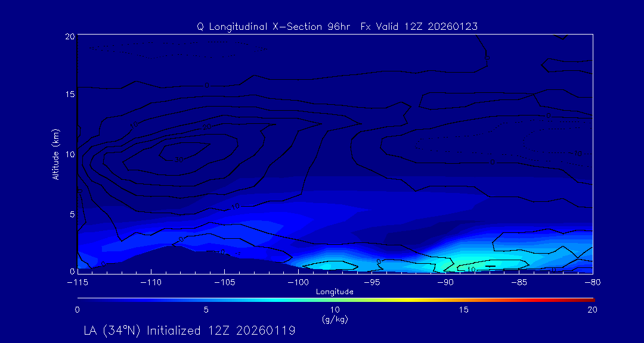Click the "(g/kg)" color scale unit label
The width and height of the screenshot is (644, 343).
coord(336,320)
